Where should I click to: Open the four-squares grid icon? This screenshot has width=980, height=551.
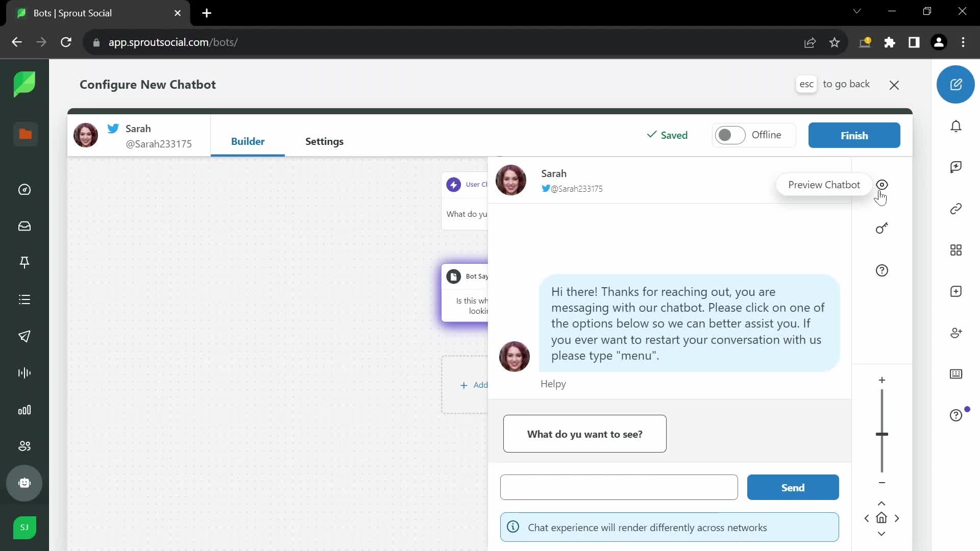click(956, 250)
